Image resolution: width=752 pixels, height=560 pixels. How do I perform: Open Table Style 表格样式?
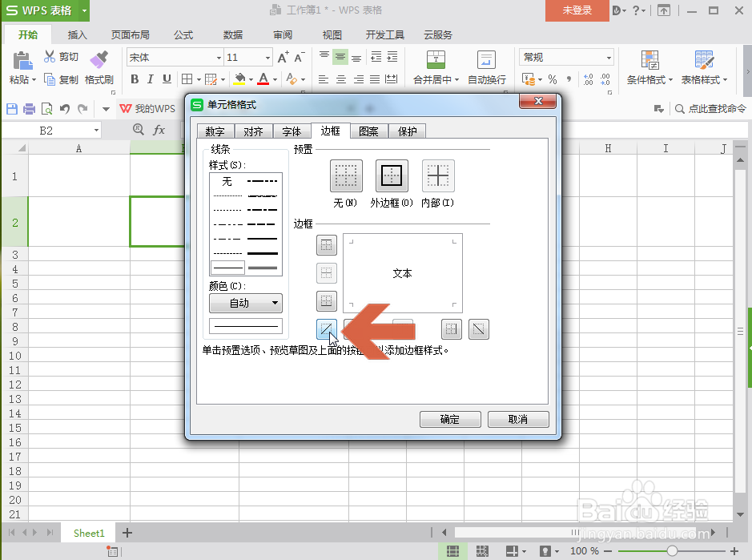pos(704,67)
